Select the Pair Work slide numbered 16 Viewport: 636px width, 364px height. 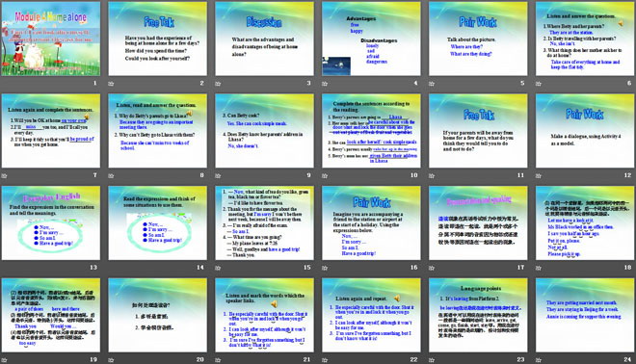coord(371,223)
